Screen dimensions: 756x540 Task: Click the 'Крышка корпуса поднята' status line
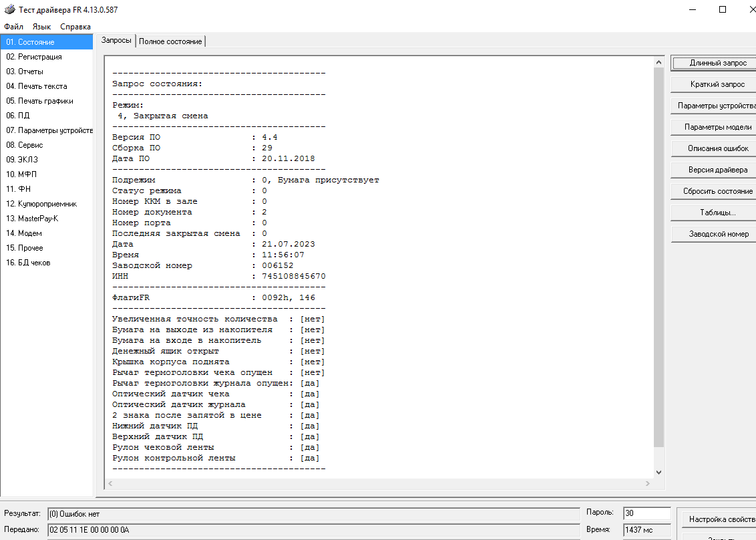(x=218, y=362)
